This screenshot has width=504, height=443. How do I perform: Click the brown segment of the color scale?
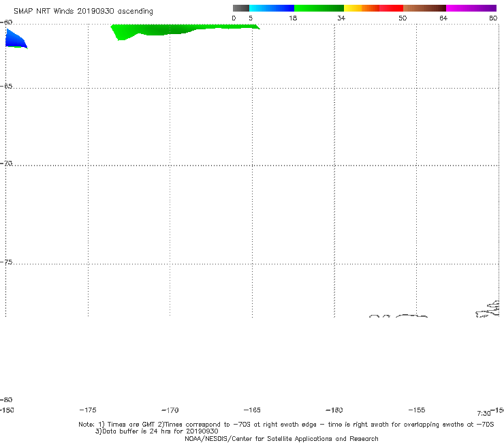point(424,8)
